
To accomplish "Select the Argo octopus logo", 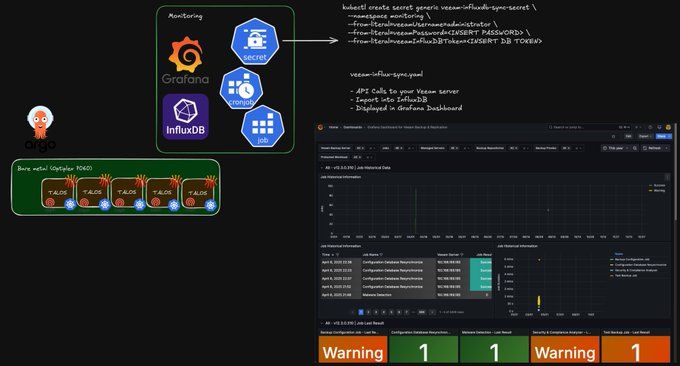I will coord(40,128).
